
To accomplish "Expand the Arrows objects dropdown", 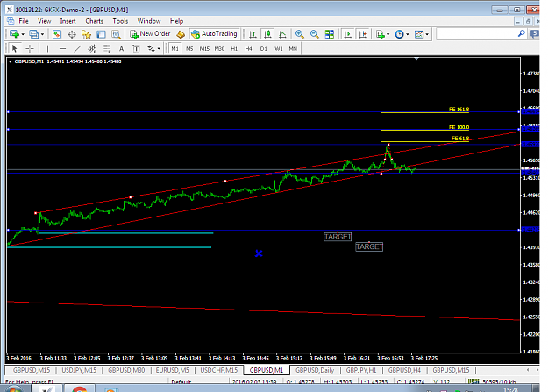I will [159, 49].
